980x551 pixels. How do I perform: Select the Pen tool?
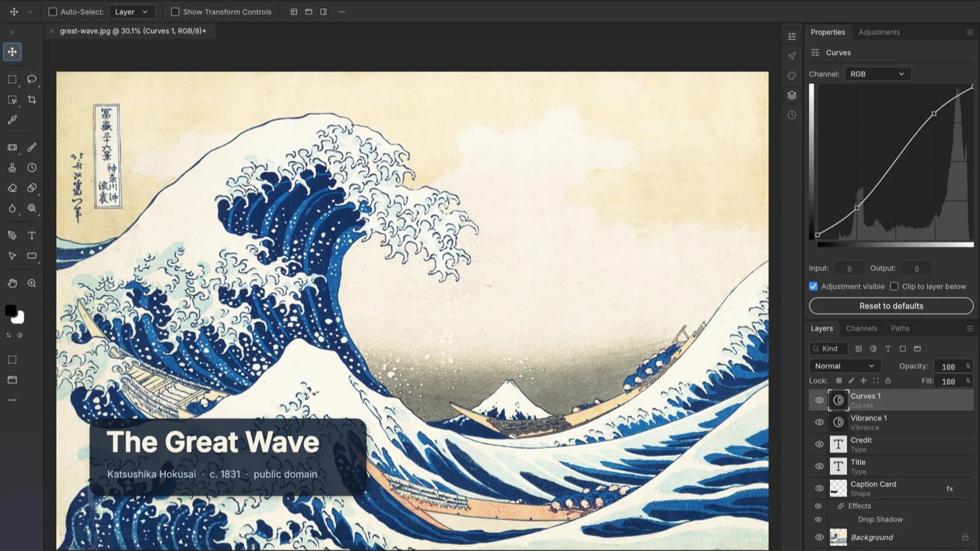tap(12, 236)
